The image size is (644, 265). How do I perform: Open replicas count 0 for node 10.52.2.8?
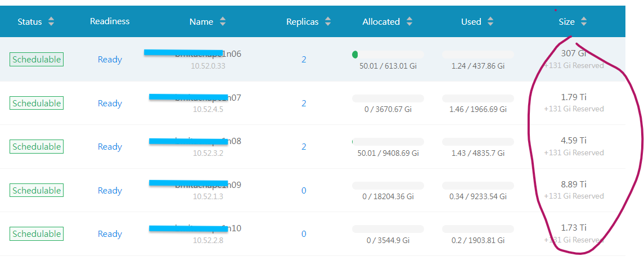[x=304, y=234]
